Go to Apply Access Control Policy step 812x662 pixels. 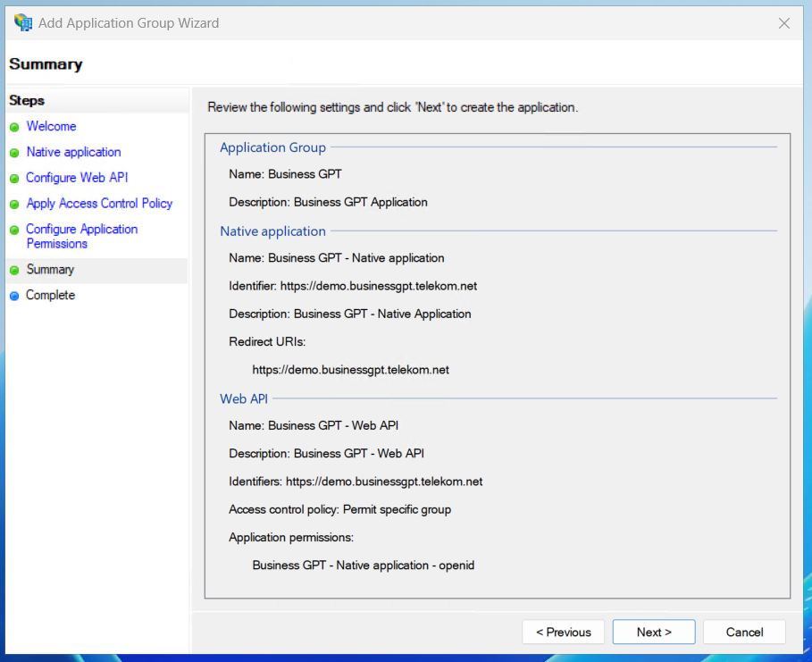tap(99, 203)
